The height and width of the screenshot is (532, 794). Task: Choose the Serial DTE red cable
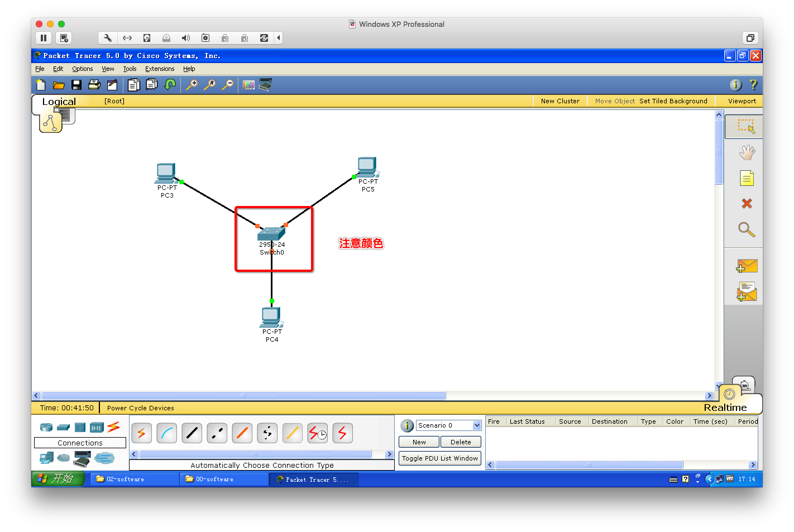click(343, 433)
